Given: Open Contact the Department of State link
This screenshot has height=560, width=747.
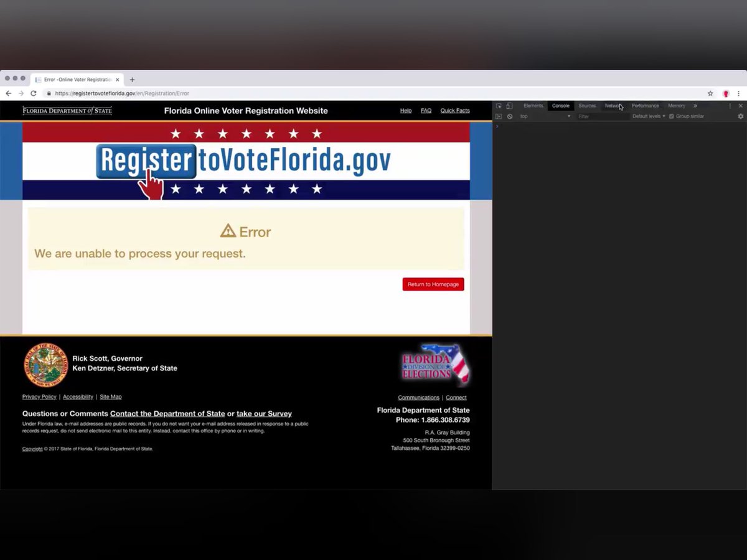Looking at the screenshot, I should (167, 414).
